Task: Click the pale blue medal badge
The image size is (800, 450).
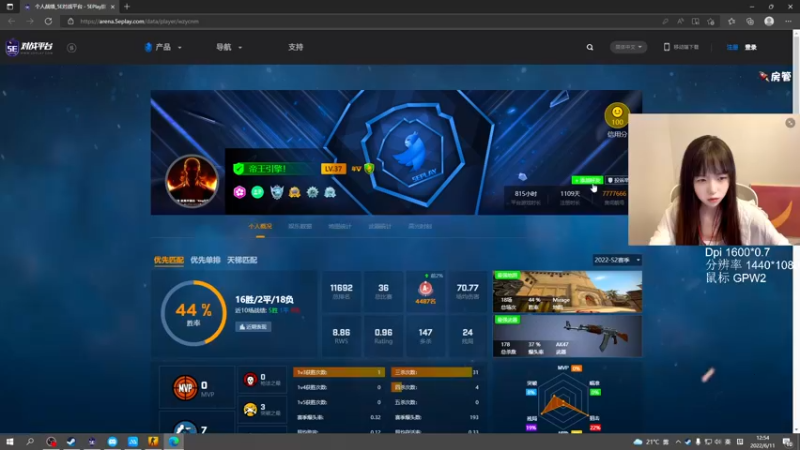Action: pyautogui.click(x=330, y=192)
